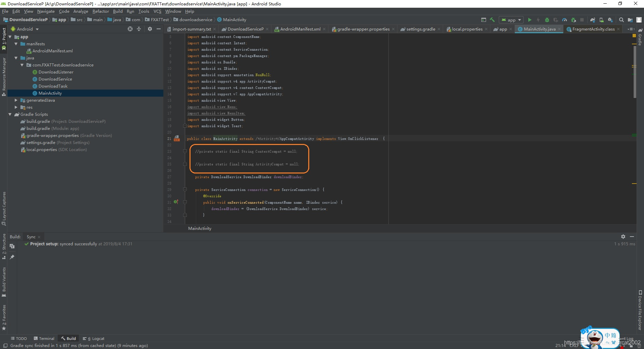This screenshot has height=349, width=644.
Task: Expand the res folder
Action: (x=16, y=107)
